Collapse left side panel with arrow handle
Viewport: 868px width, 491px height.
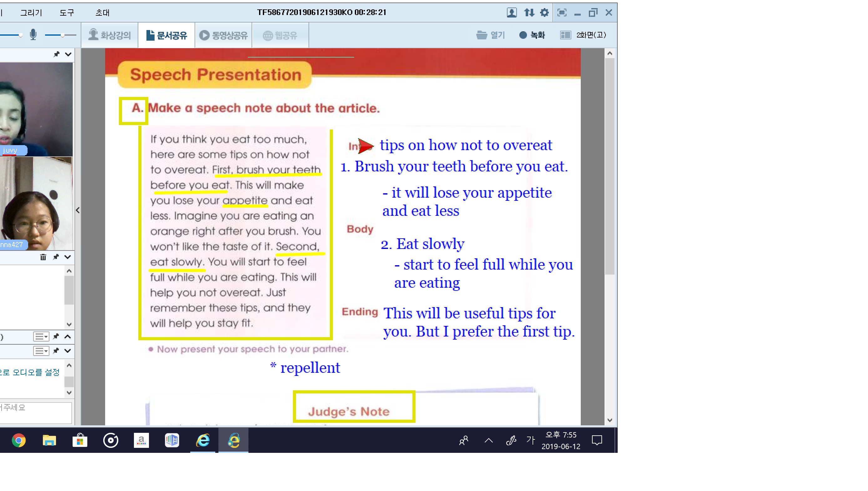click(78, 210)
